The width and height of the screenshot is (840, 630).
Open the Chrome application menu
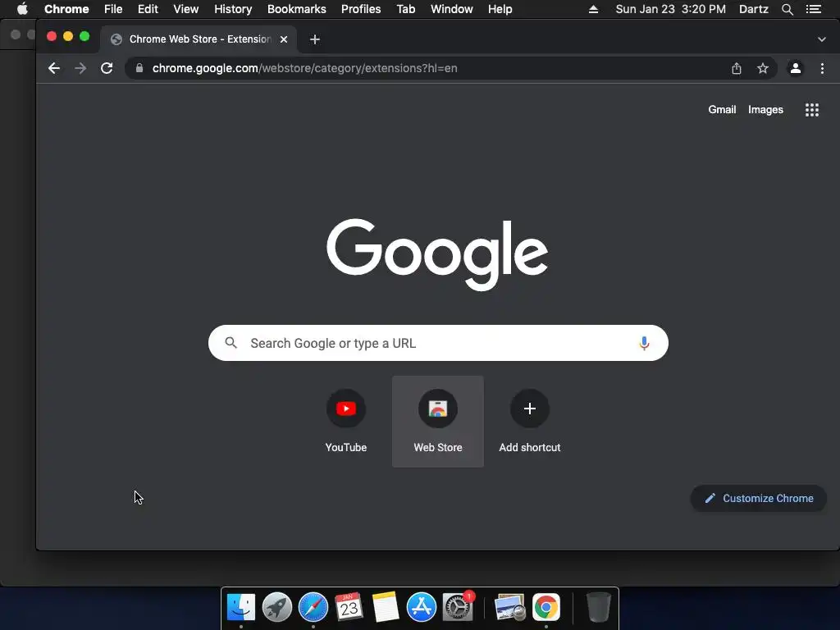(x=66, y=9)
